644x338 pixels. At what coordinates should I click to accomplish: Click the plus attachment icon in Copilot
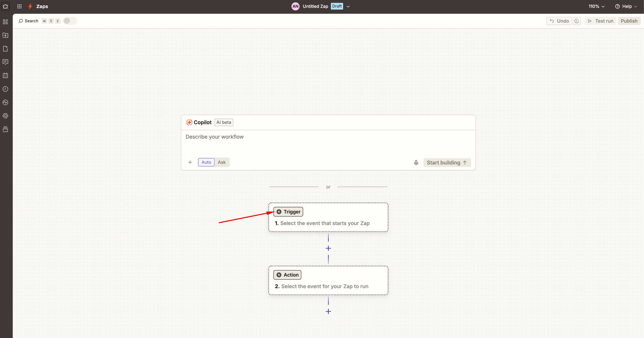click(190, 162)
